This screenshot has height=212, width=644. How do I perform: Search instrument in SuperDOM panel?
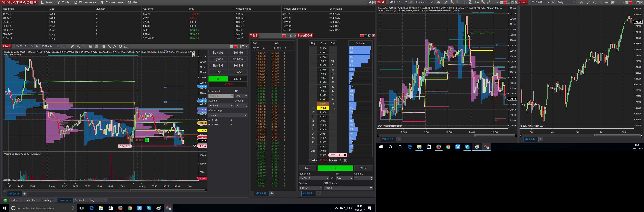pyautogui.click(x=332, y=178)
